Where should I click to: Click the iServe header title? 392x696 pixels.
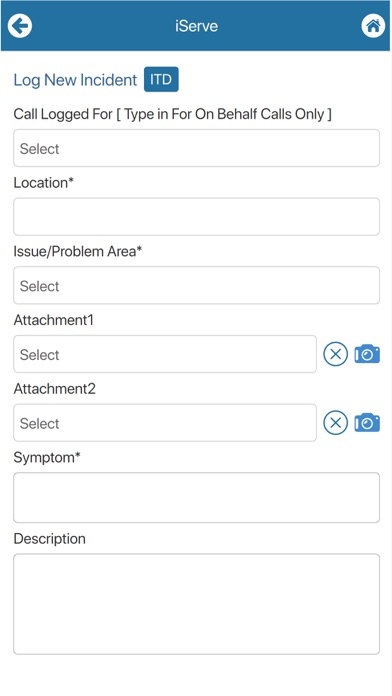196,26
